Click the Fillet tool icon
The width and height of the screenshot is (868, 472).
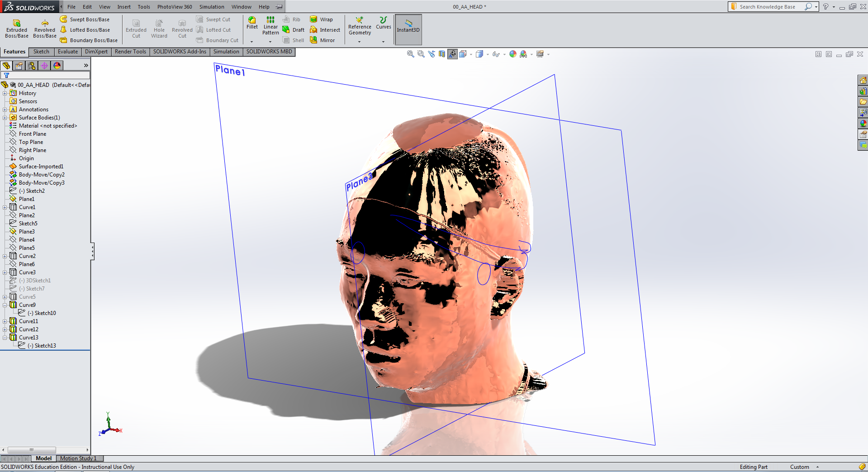(252, 23)
